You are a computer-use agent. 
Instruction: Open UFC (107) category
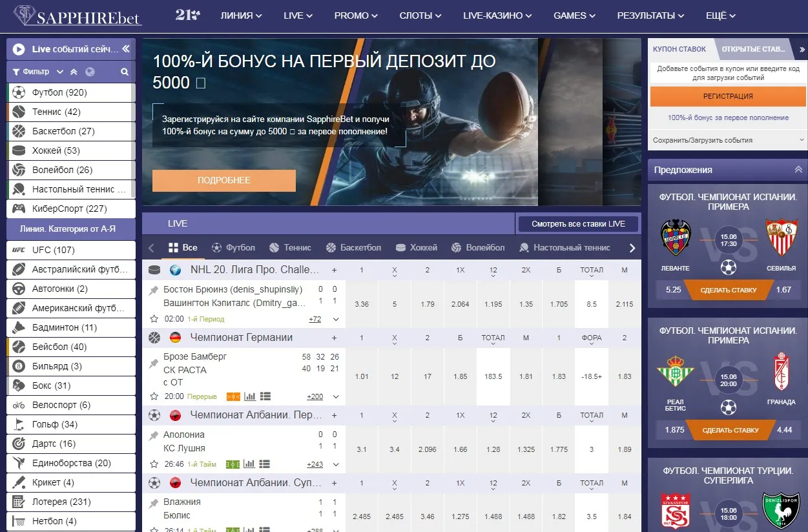[71, 250]
